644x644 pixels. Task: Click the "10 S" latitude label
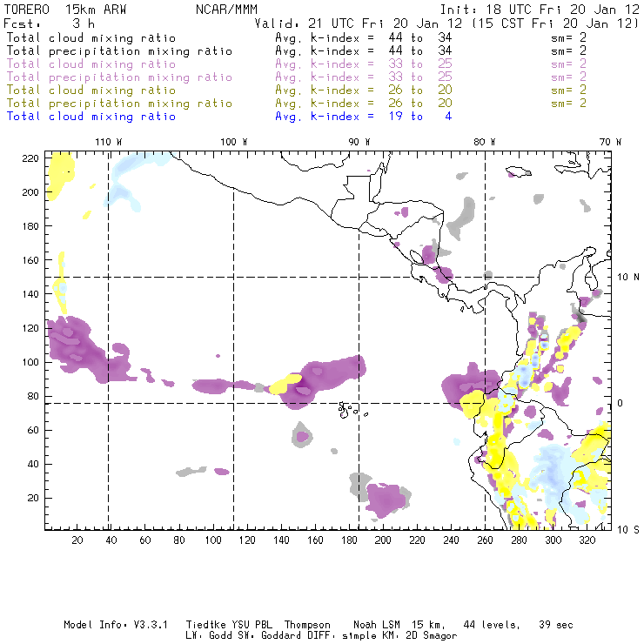[x=628, y=530]
